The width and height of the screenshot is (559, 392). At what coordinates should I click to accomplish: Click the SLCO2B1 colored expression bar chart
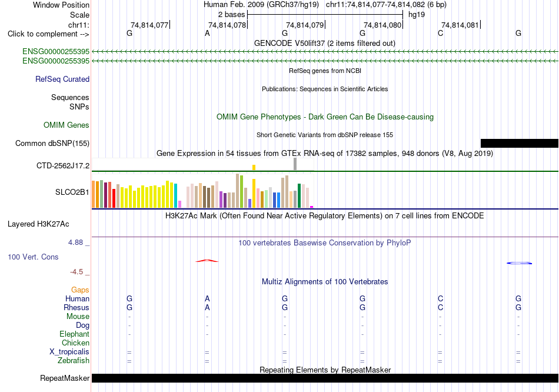coord(202,191)
